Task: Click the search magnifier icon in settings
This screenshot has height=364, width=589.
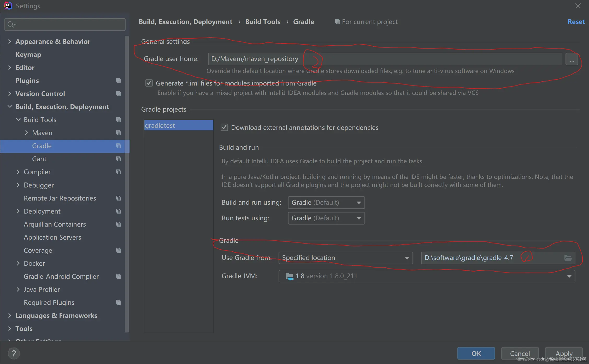Action: coord(11,25)
